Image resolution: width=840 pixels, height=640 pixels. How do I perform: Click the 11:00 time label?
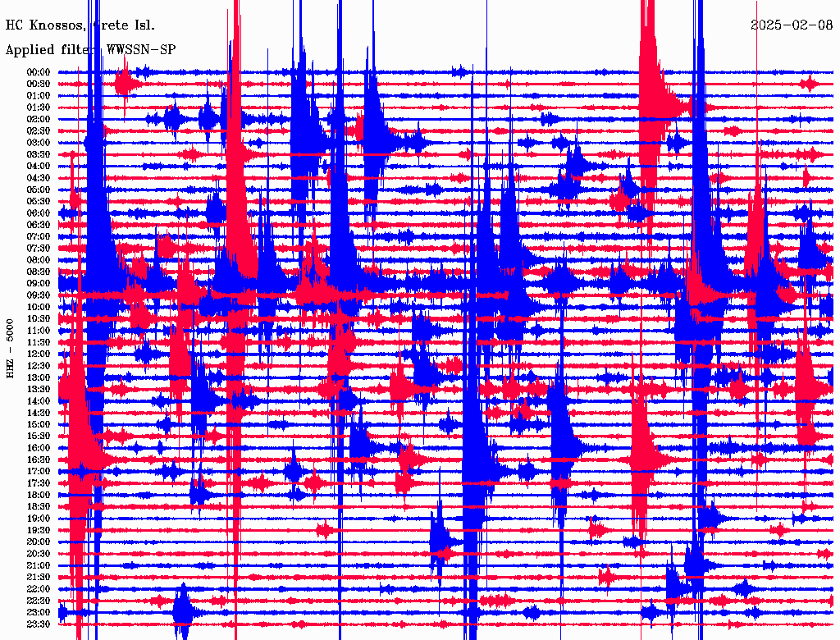coord(39,331)
